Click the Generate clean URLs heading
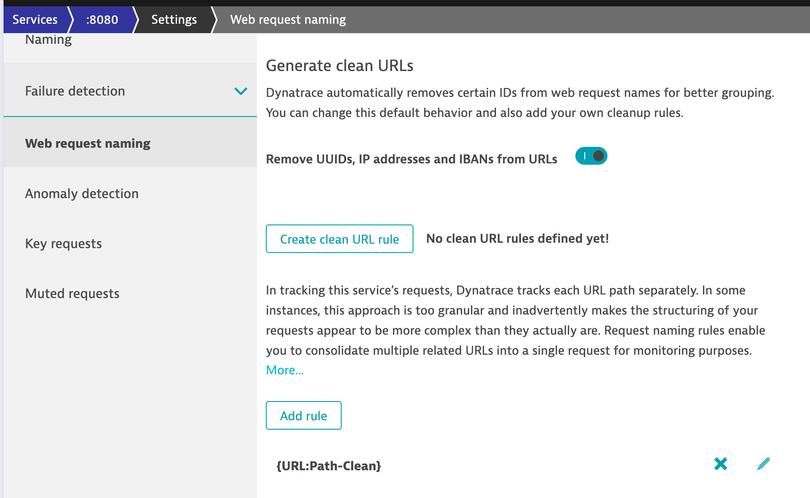 339,66
